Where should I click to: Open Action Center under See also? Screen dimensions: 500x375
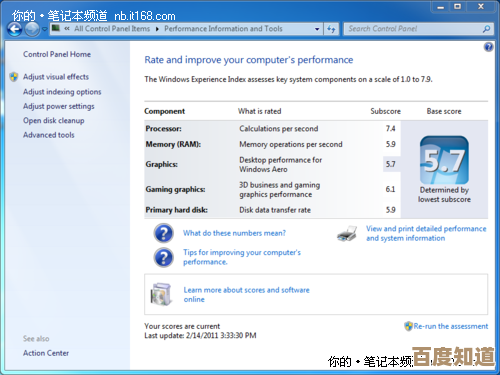(46, 353)
